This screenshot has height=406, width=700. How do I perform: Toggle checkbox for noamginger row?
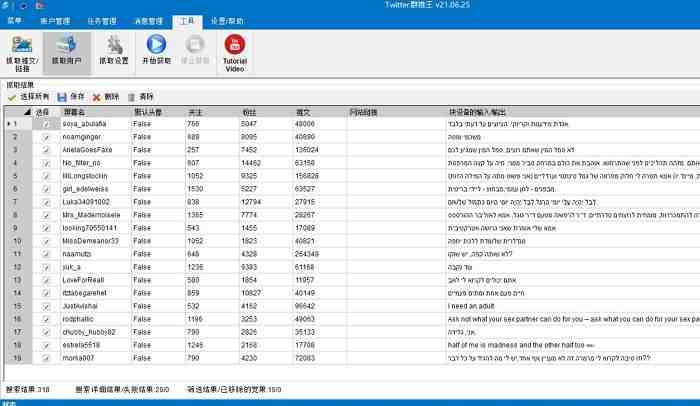[46, 137]
